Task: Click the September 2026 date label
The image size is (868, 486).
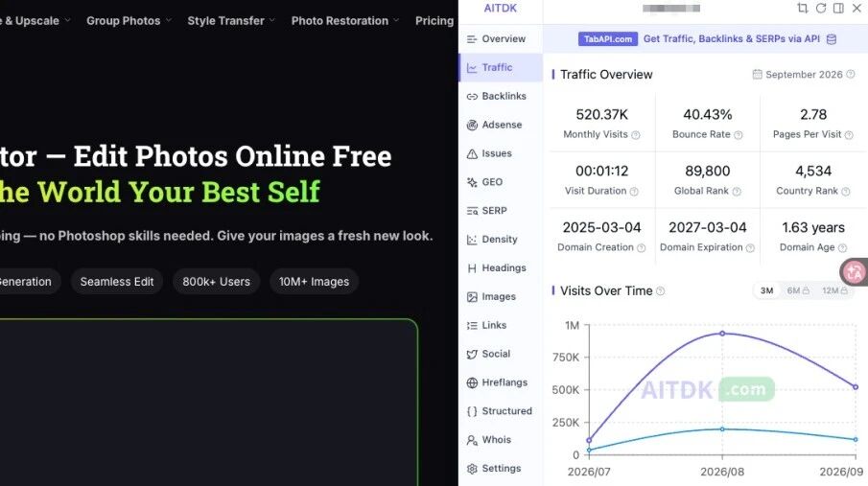Action: click(x=804, y=75)
